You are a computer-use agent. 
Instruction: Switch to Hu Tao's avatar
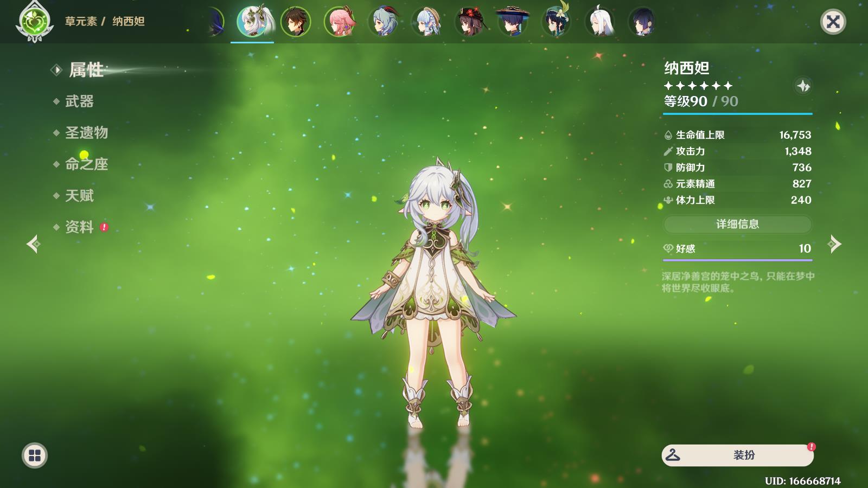coord(469,22)
